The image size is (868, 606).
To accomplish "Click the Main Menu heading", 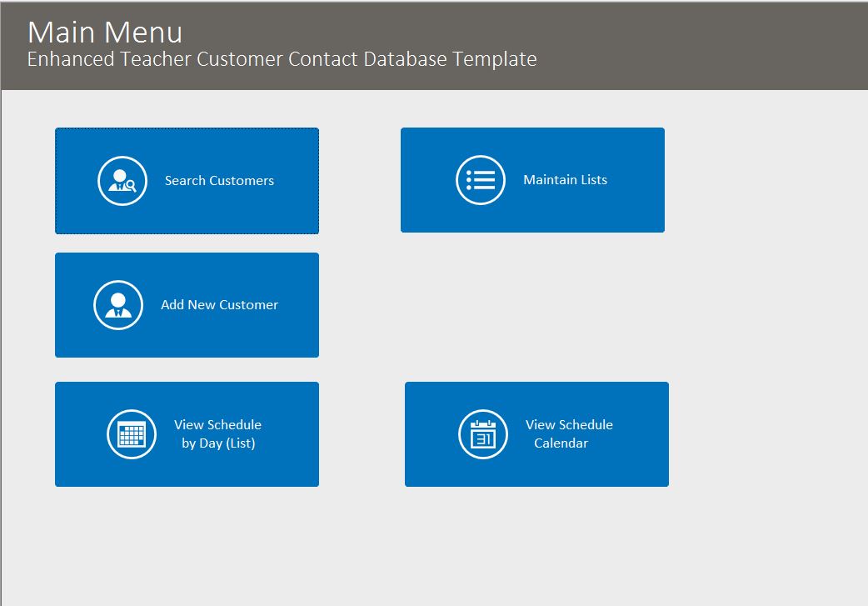I will [x=105, y=33].
